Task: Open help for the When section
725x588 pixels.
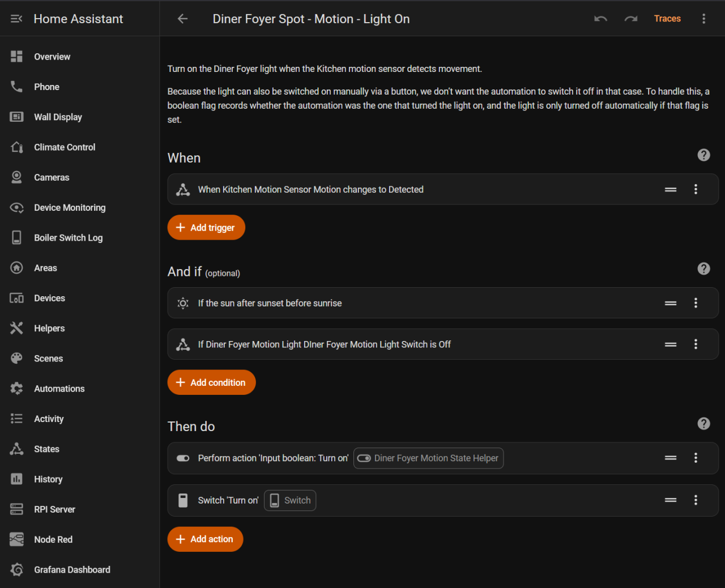Action: pos(703,155)
